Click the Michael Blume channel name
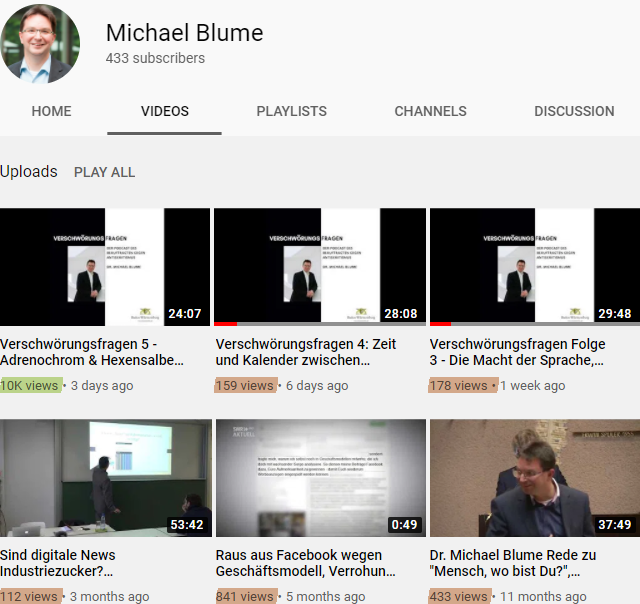 pos(184,33)
